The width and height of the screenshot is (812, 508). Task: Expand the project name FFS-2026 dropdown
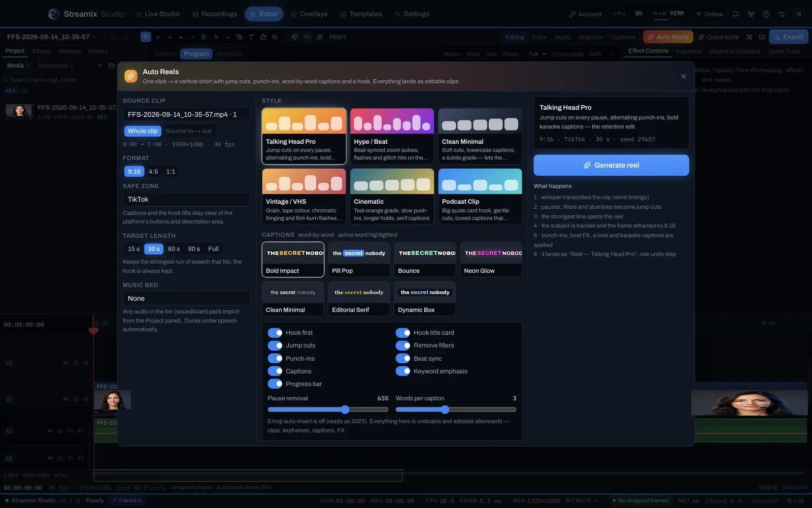51,37
